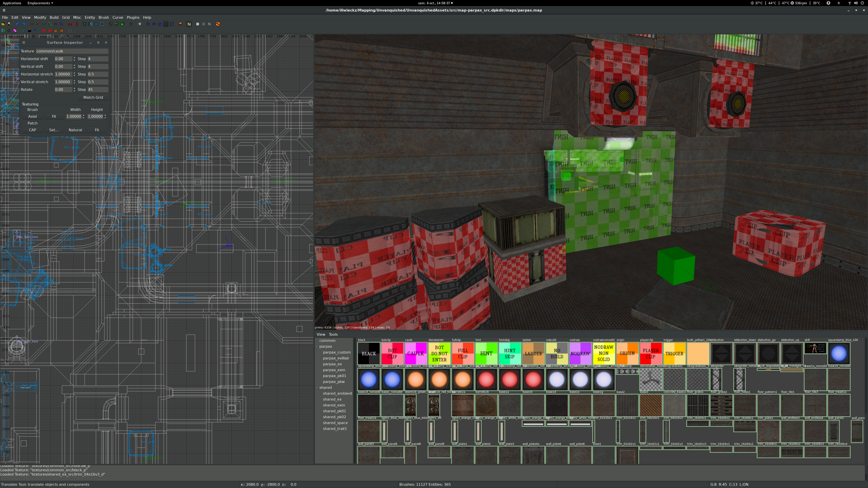The width and height of the screenshot is (868, 488).
Task: Open texture browser Tools menu
Action: pyautogui.click(x=333, y=334)
